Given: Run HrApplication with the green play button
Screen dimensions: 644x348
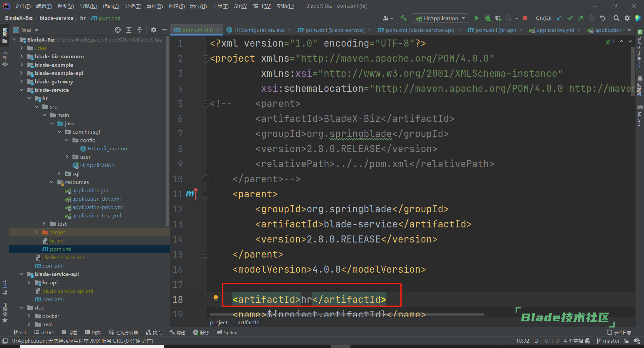Looking at the screenshot, I should pyautogui.click(x=477, y=18).
